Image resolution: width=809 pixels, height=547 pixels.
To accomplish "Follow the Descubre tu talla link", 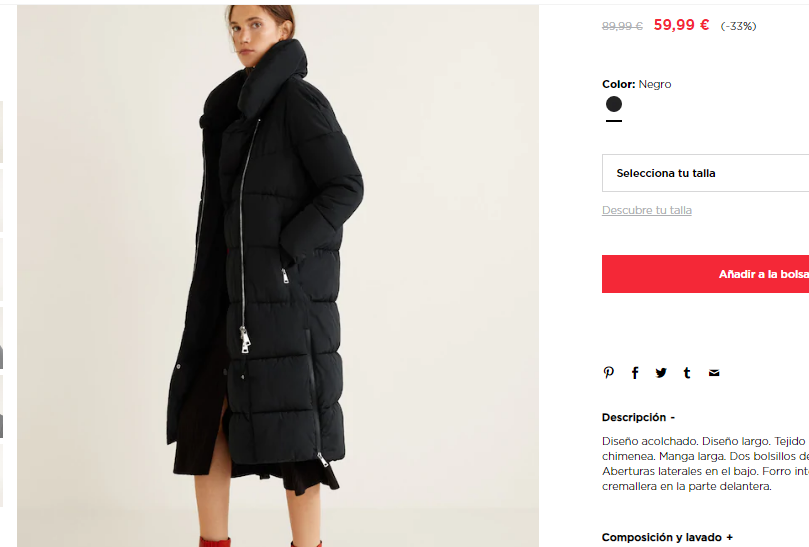I will pos(647,210).
